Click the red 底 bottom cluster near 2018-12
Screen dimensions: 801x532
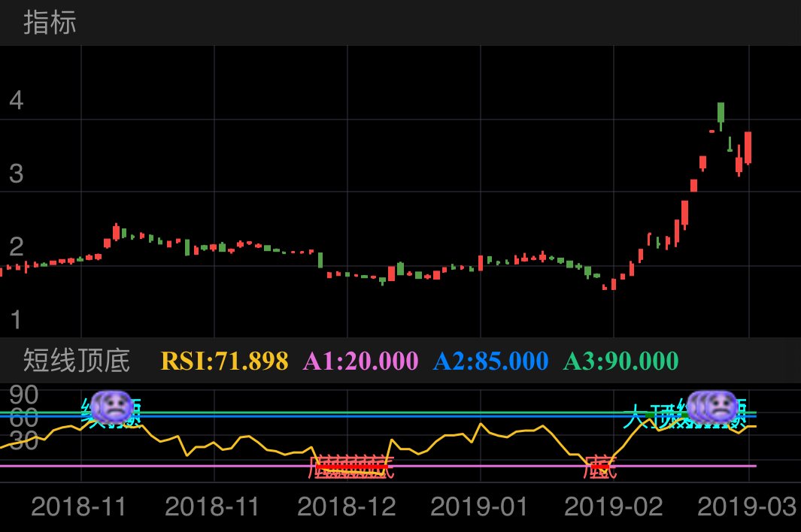[x=351, y=467]
